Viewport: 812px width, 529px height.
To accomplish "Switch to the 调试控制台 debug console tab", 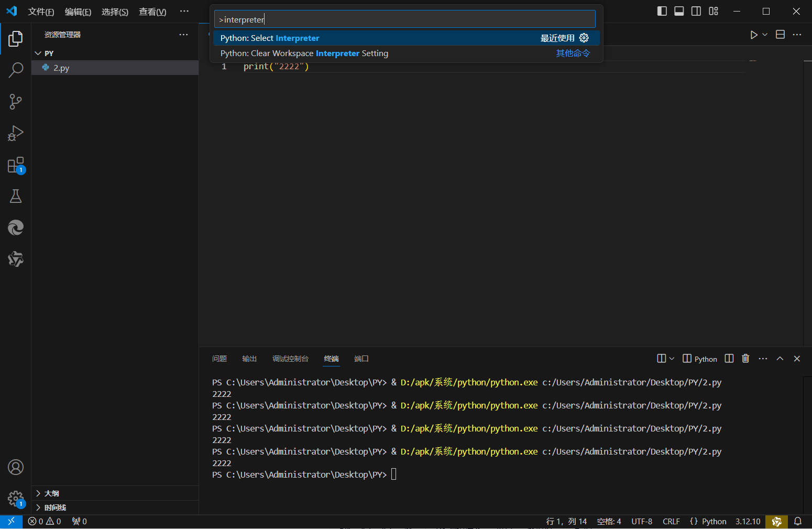I will [x=290, y=359].
